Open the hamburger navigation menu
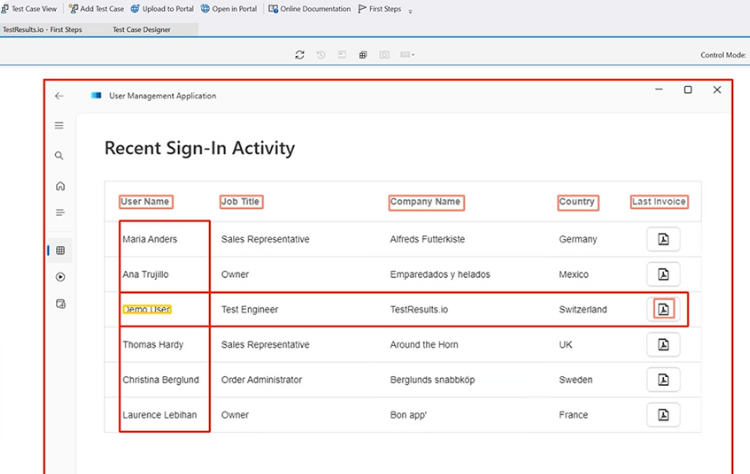Image resolution: width=750 pixels, height=474 pixels. pos(60,126)
